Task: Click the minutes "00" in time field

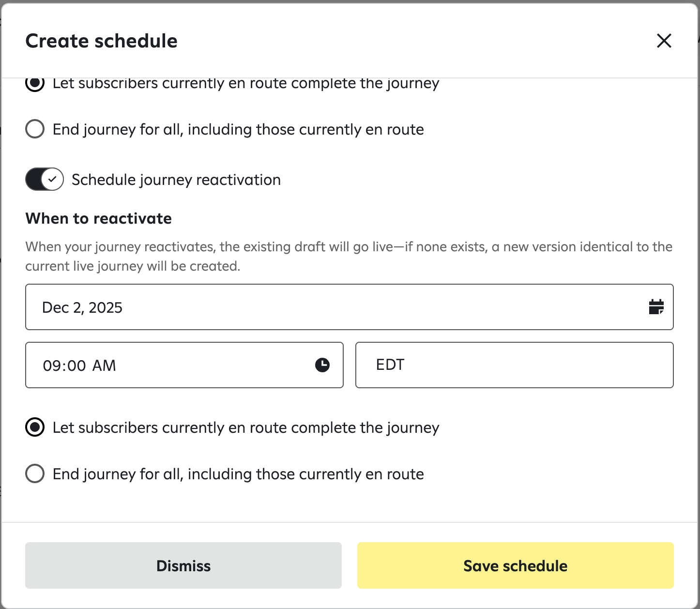Action: click(x=77, y=365)
